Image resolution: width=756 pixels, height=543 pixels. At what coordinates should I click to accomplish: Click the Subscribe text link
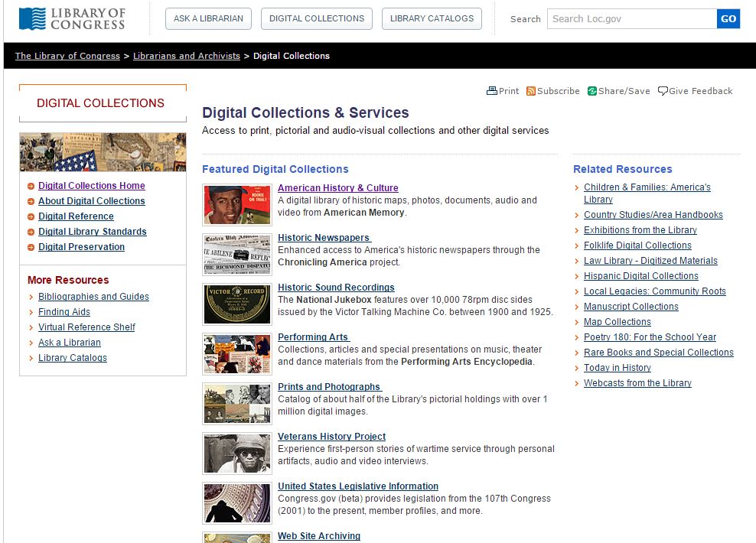(559, 91)
